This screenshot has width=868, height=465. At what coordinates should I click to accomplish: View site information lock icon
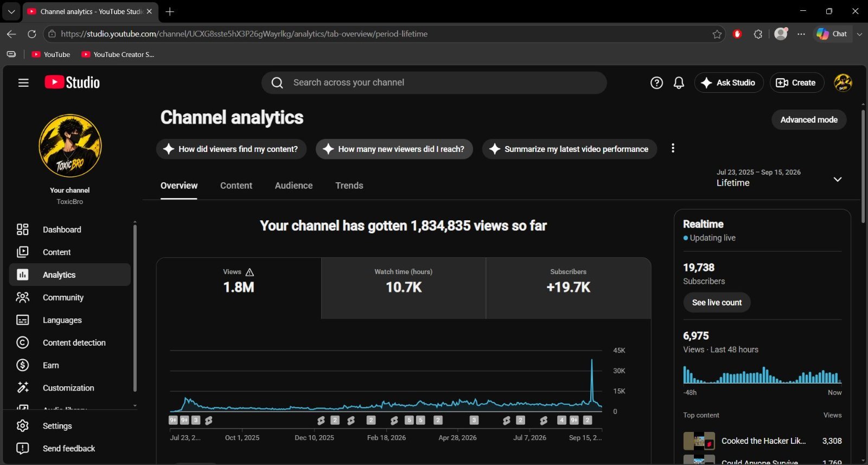[x=52, y=34]
